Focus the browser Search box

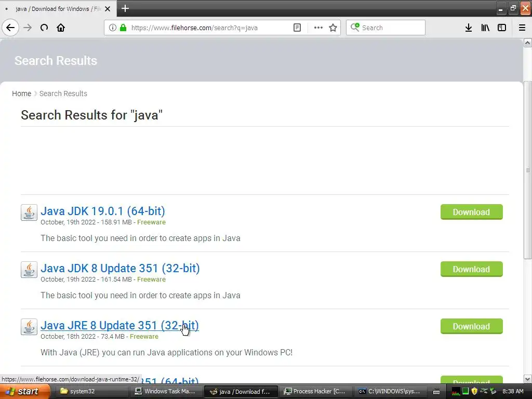[x=385, y=28]
